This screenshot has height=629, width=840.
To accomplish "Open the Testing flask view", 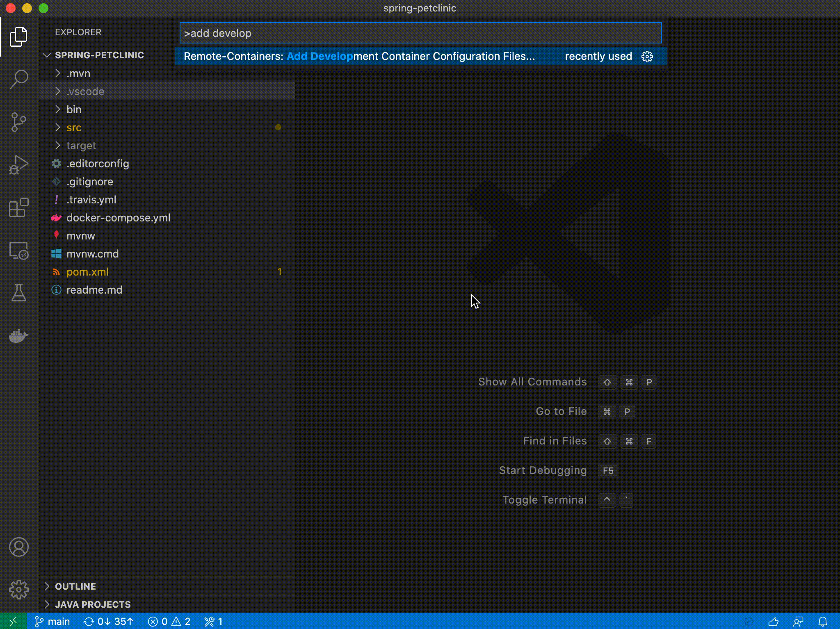I will [x=19, y=293].
